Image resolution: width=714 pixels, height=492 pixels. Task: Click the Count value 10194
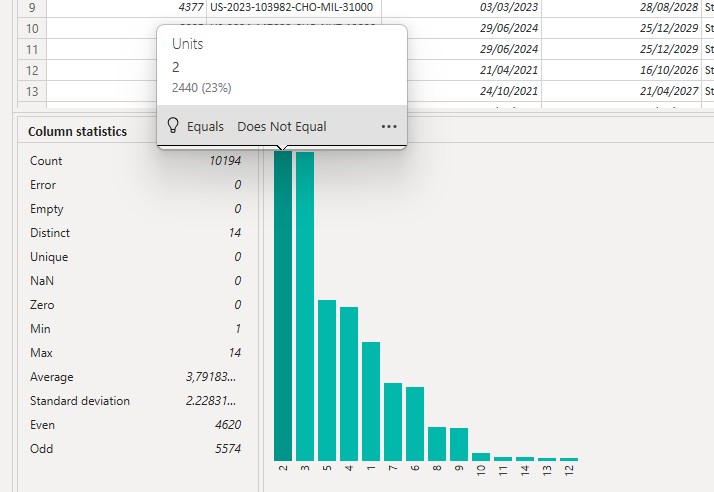[x=225, y=161]
